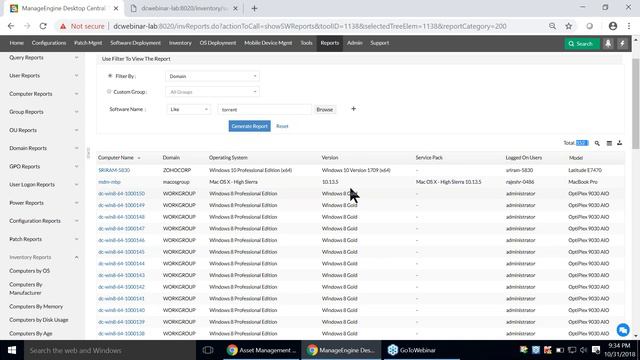Screen dimensions: 640x360
Task: Select the Custom Group radio button
Action: 109,91
